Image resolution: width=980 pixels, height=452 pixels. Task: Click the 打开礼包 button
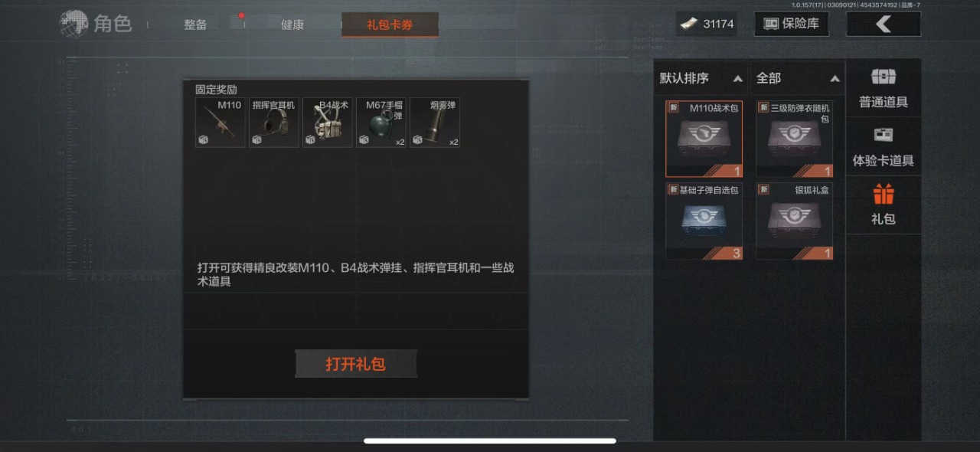pyautogui.click(x=356, y=364)
